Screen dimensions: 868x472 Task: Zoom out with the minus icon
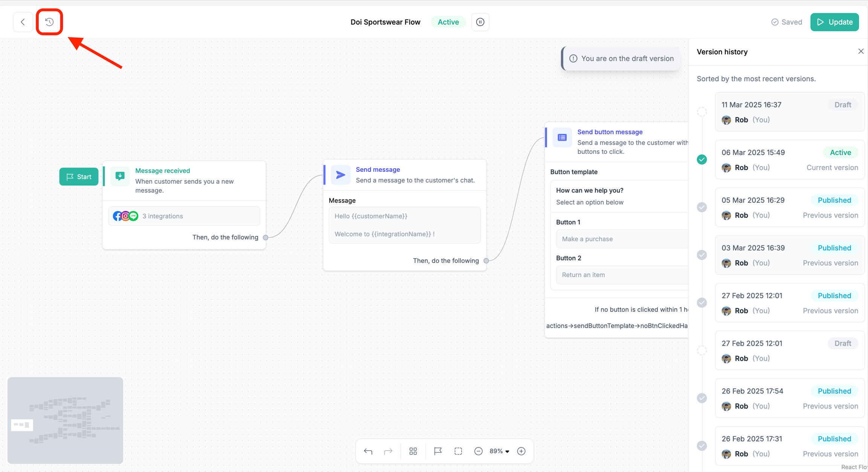[478, 451]
